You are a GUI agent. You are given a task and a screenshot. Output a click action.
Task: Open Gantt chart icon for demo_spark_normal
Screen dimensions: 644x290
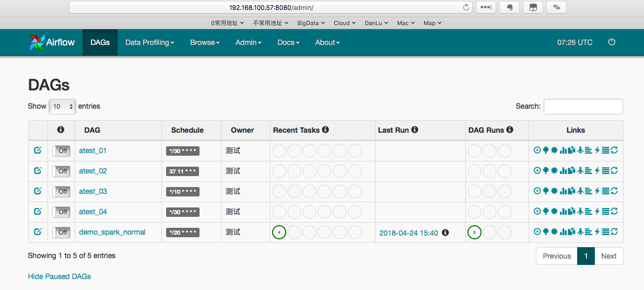[x=589, y=231]
